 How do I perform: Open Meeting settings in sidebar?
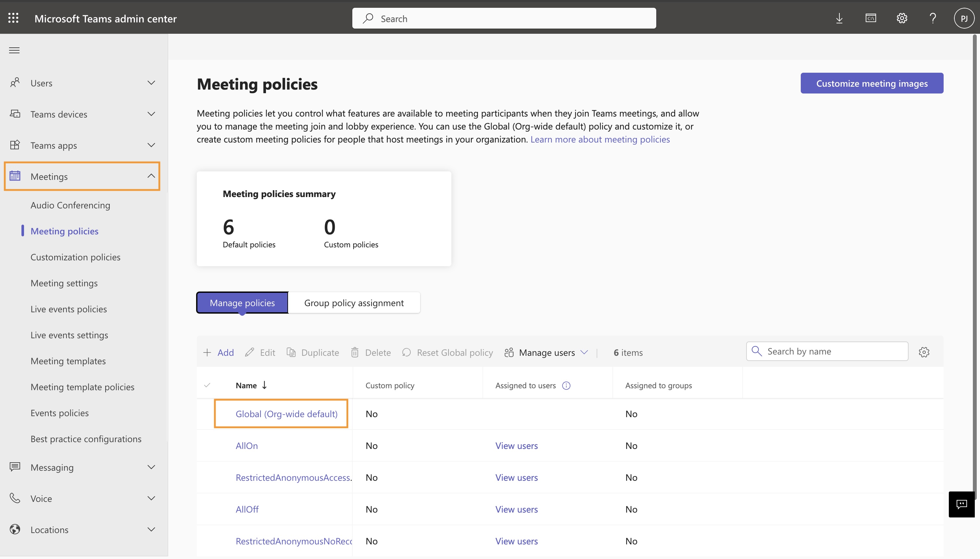click(x=64, y=283)
